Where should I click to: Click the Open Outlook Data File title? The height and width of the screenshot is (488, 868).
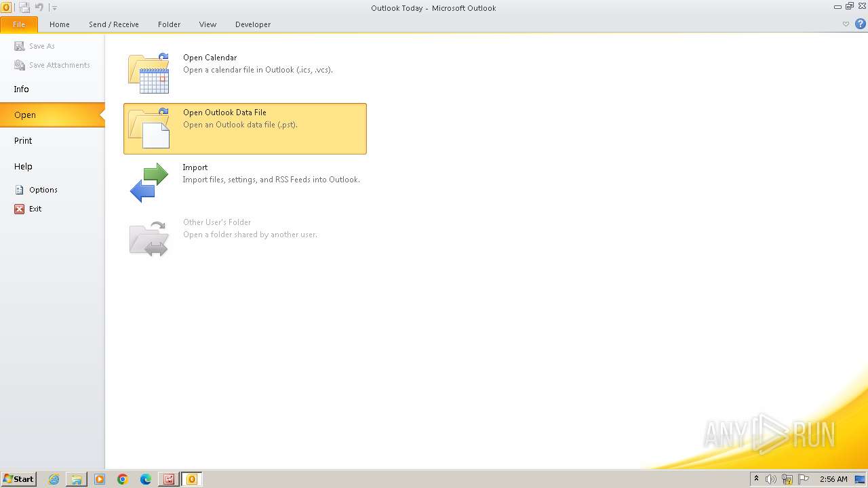(224, 113)
